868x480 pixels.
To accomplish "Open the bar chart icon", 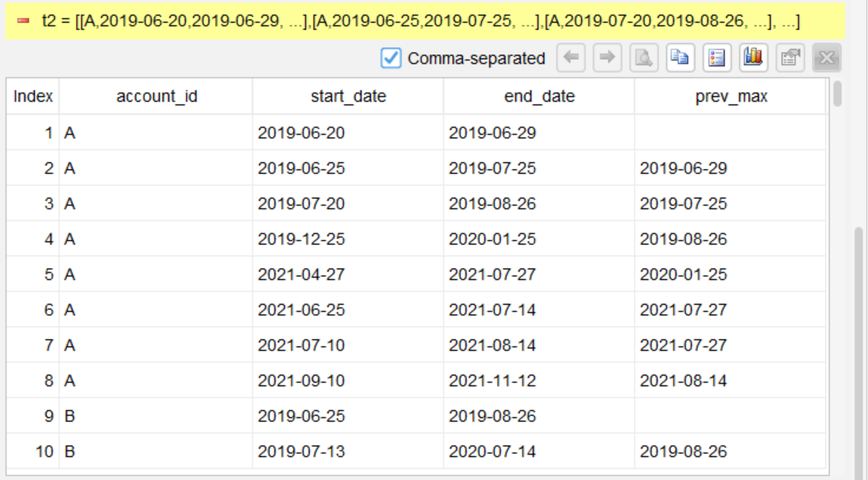I will (x=753, y=57).
